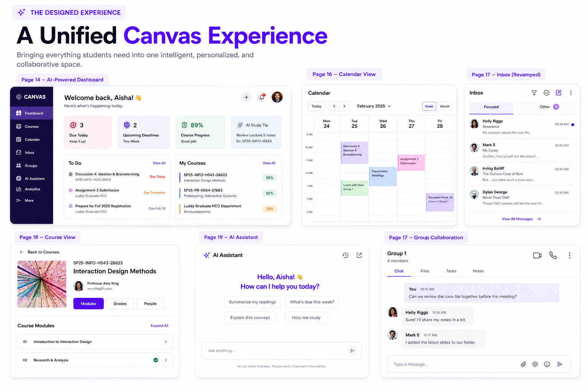Toggle completion check on Research & Analysis
Screen dimensions: 588x392
coord(156,360)
